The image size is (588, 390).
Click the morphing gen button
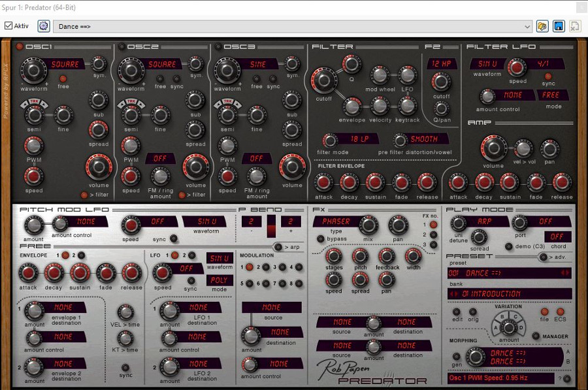coord(457,356)
